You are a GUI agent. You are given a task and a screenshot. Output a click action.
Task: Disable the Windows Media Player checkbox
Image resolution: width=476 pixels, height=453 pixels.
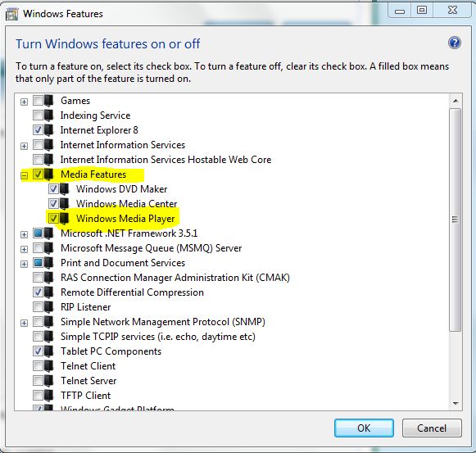53,218
